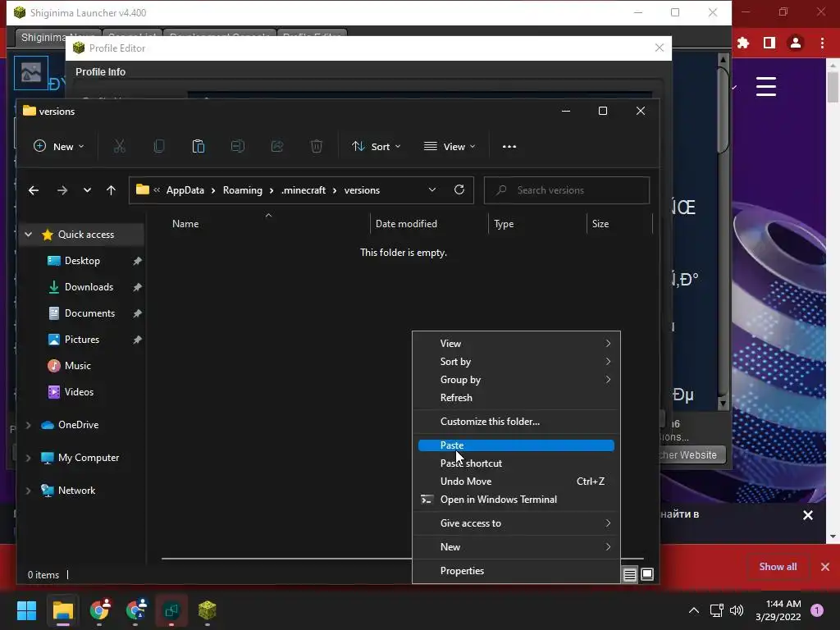
Task: Open Downloads in Quick access
Action: pyautogui.click(x=89, y=287)
